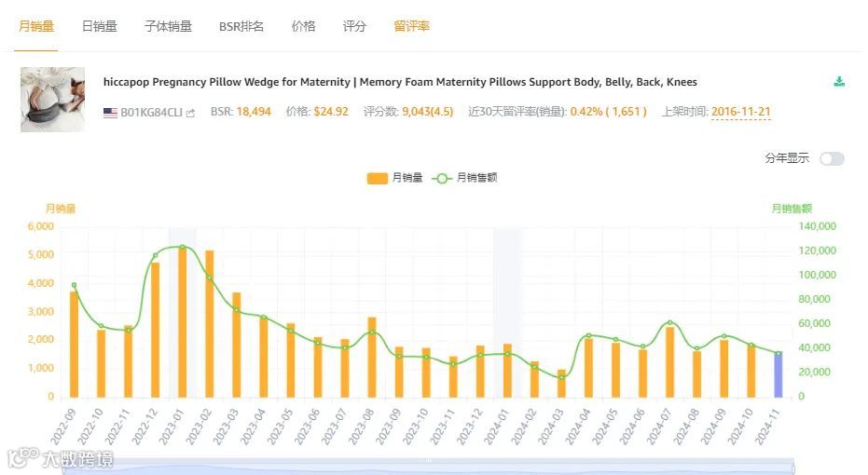Switch to the 日销量 tab
This screenshot has height=475, width=868.
[99, 26]
